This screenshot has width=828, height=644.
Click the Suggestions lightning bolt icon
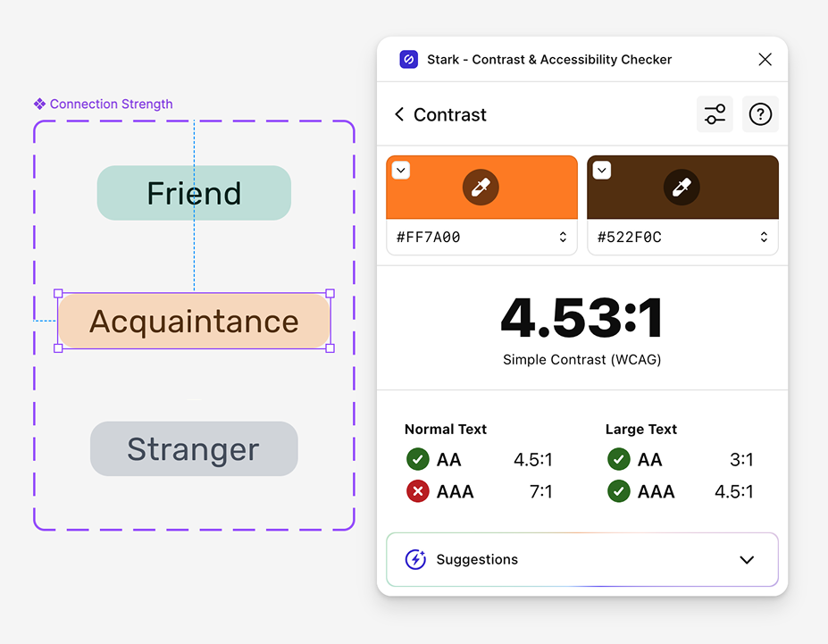click(415, 559)
